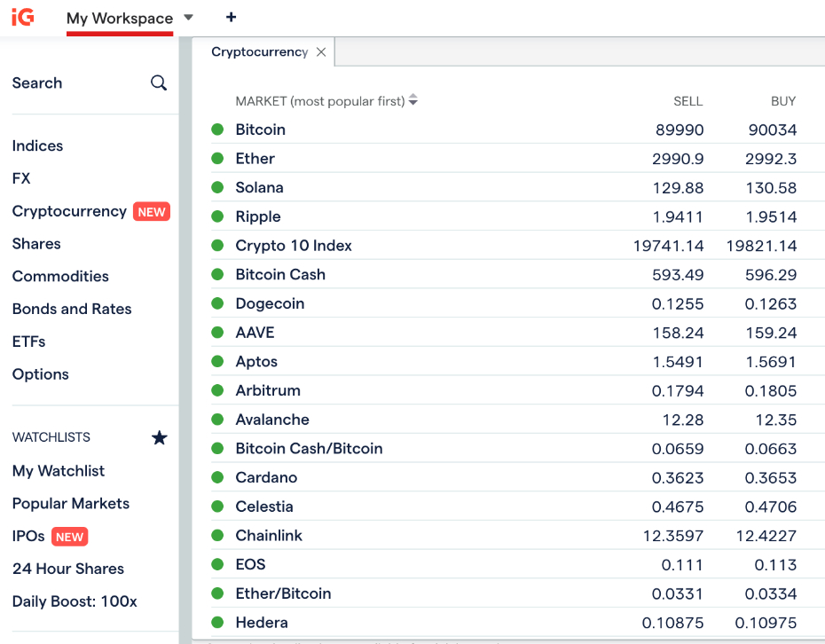Open the Commodities market list
Viewport: 825px width, 644px height.
coord(59,276)
